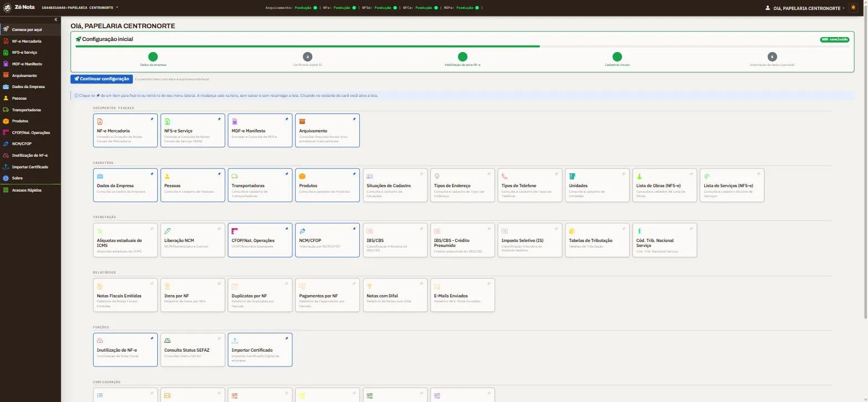Viewport: 868px width, 402px height.
Task: Click the Alíquotas estaduais de ICMS percent icon
Action: pos(100,231)
